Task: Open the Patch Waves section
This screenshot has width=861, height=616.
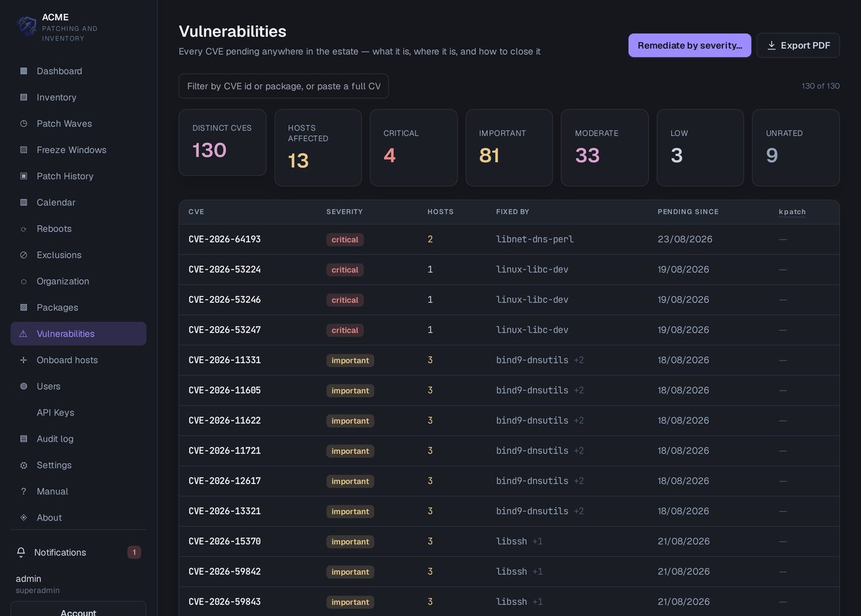Action: (78, 123)
